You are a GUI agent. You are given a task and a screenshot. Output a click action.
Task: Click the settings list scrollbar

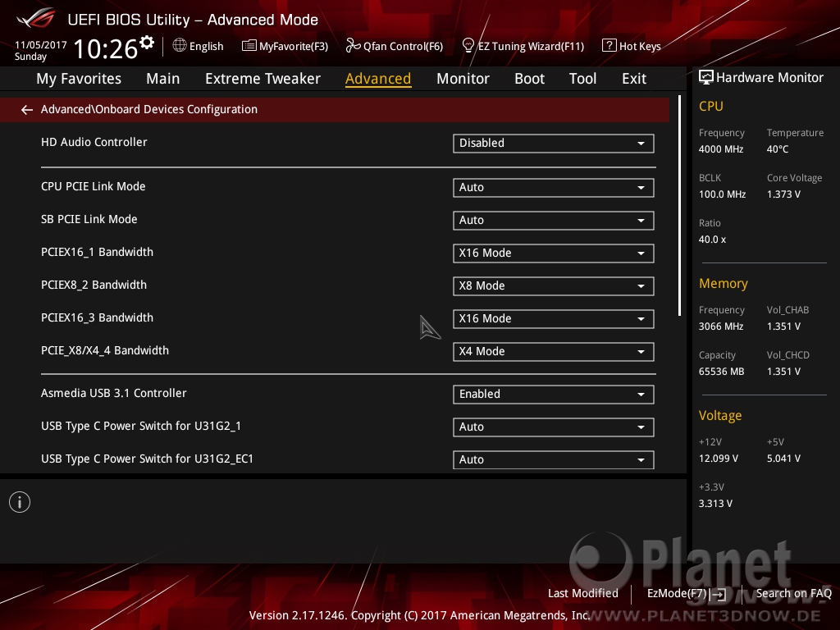(x=679, y=206)
